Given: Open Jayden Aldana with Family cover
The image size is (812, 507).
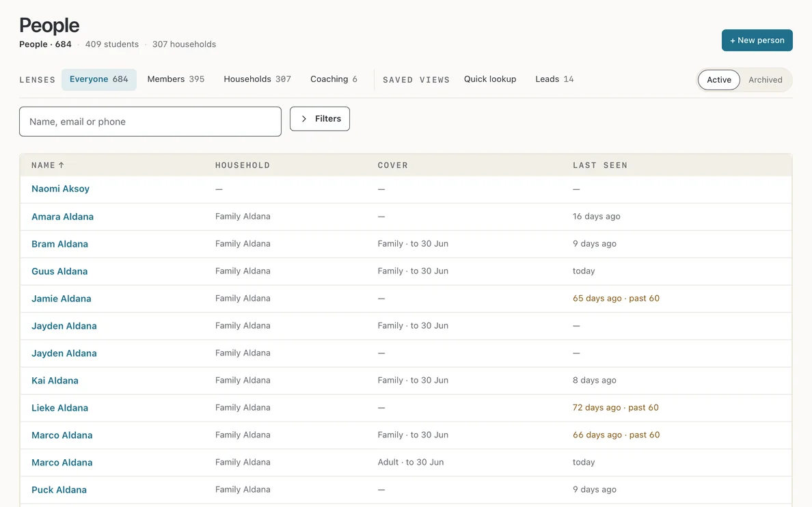Looking at the screenshot, I should (64, 326).
